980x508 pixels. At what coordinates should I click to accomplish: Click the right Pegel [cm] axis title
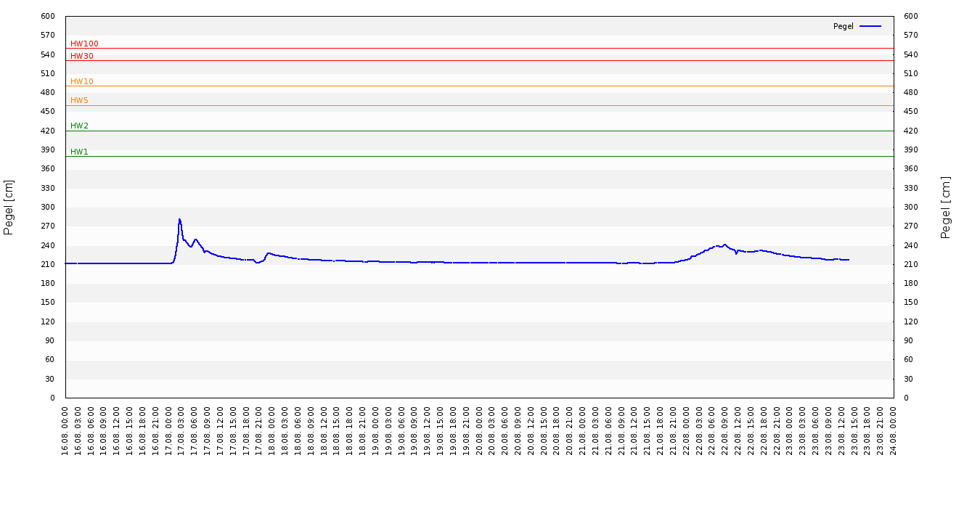click(945, 207)
